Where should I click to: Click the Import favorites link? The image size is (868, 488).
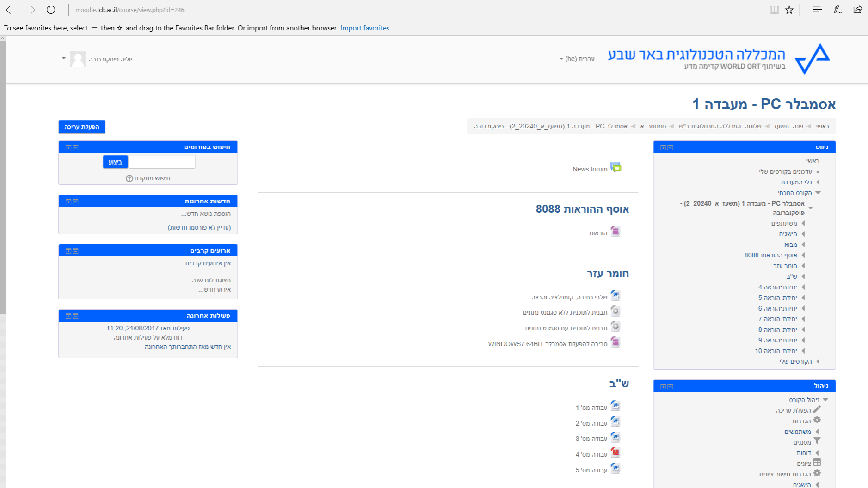point(365,28)
